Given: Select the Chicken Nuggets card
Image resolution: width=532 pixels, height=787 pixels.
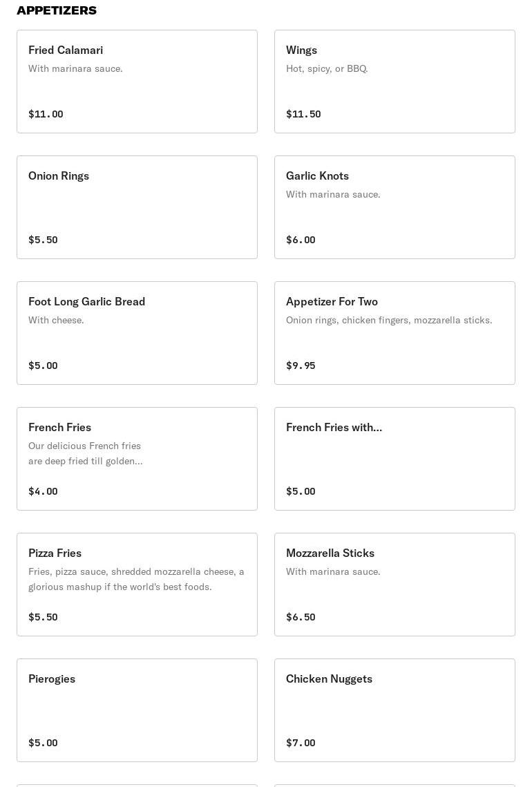Looking at the screenshot, I should [x=395, y=710].
